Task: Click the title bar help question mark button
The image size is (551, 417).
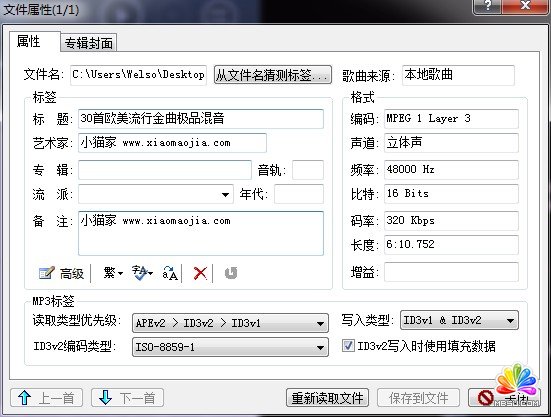Action: tap(488, 6)
